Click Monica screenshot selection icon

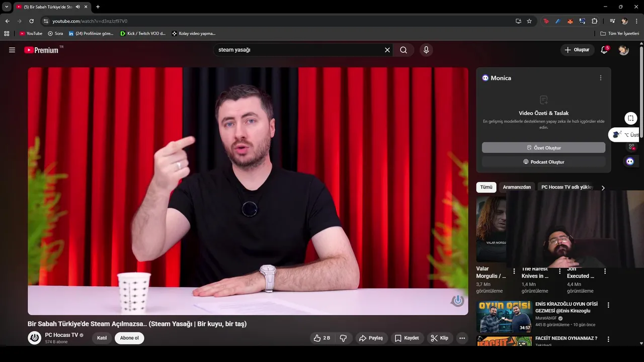[630, 118]
